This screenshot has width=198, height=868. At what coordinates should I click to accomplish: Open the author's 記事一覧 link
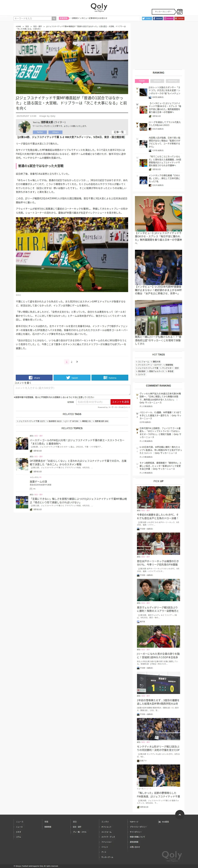point(119,132)
